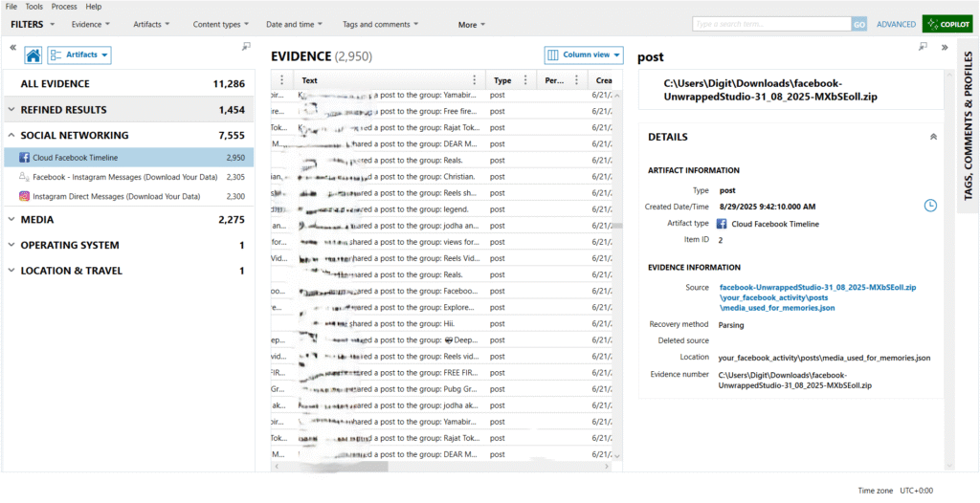Image resolution: width=980 pixels, height=503 pixels.
Task: Open options menu for first grid column
Action: 282,80
